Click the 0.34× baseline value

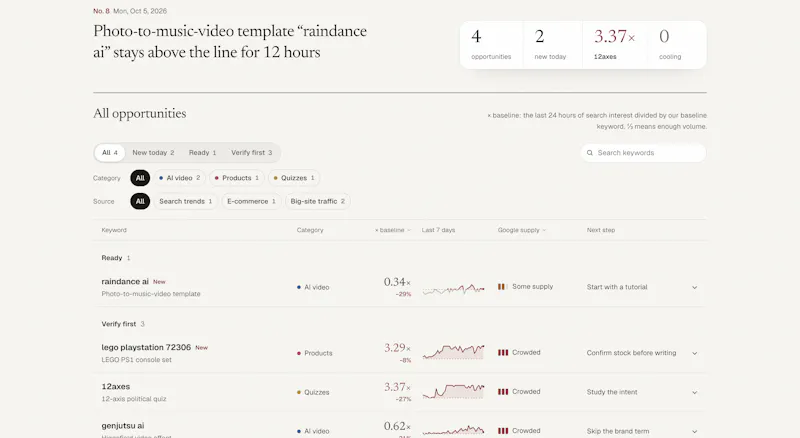(x=397, y=282)
